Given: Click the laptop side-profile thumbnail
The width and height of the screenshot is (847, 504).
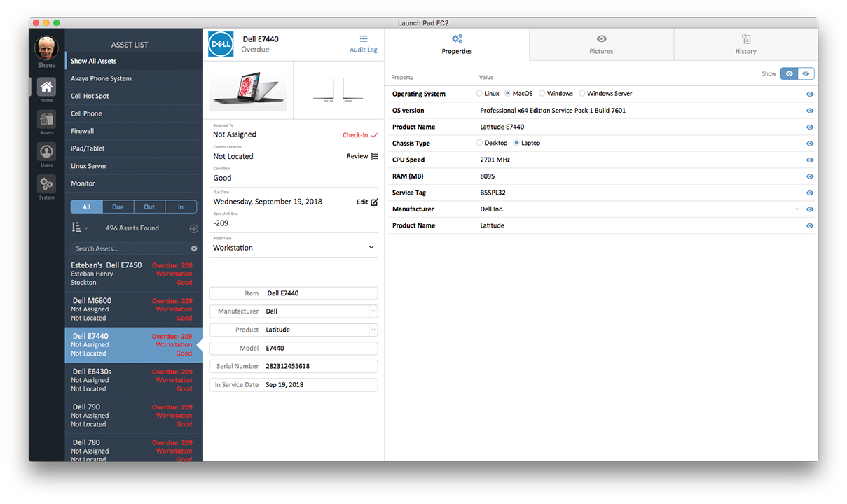Looking at the screenshot, I should tap(337, 90).
